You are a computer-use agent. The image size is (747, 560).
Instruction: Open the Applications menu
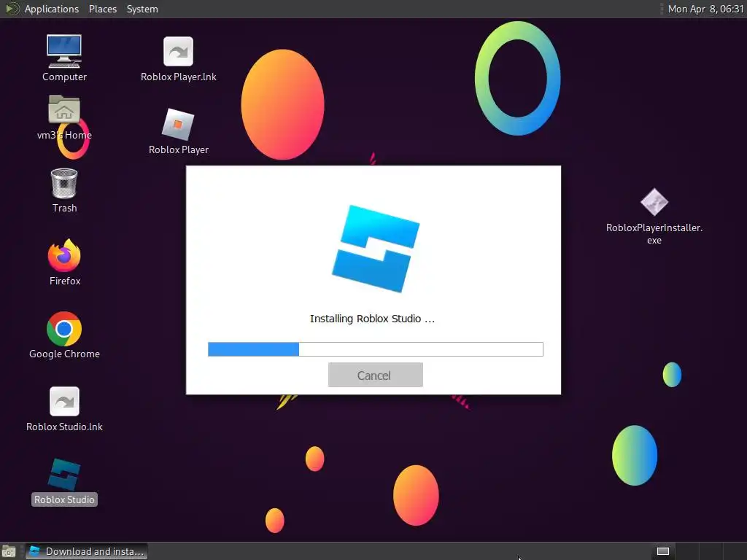click(x=52, y=9)
